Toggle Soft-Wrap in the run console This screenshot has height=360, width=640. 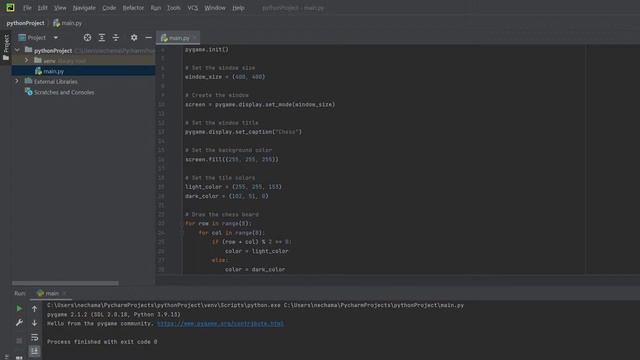(x=35, y=337)
